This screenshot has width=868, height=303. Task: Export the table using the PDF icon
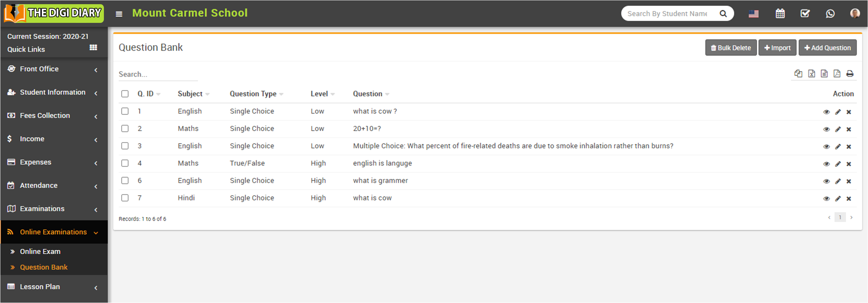point(837,74)
